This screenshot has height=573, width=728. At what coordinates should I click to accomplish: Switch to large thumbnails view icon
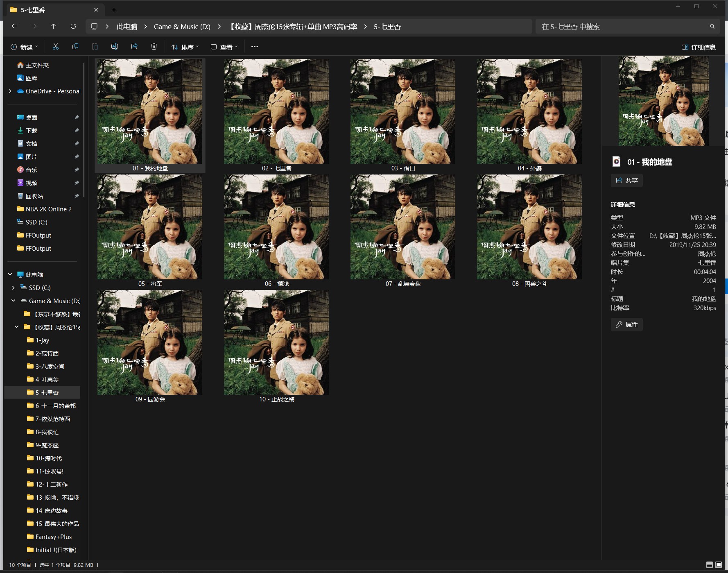pos(719,565)
